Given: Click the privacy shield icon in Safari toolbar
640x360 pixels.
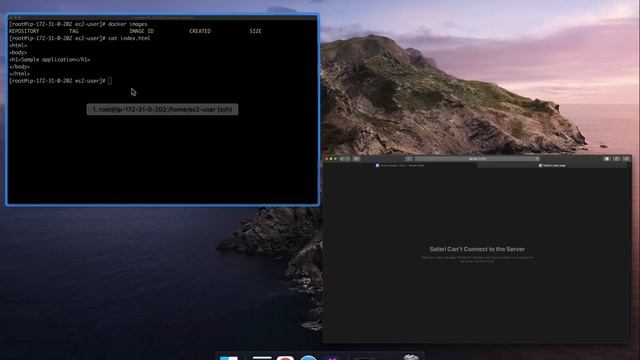Looking at the screenshot, I should [x=409, y=159].
